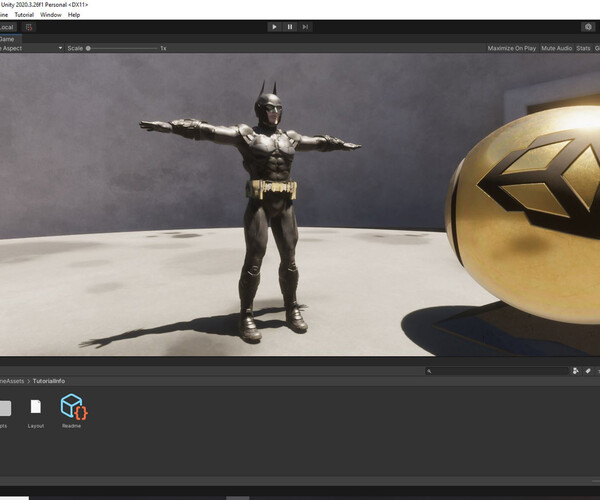Toggle the Stats overlay
This screenshot has width=600, height=500.
click(583, 48)
